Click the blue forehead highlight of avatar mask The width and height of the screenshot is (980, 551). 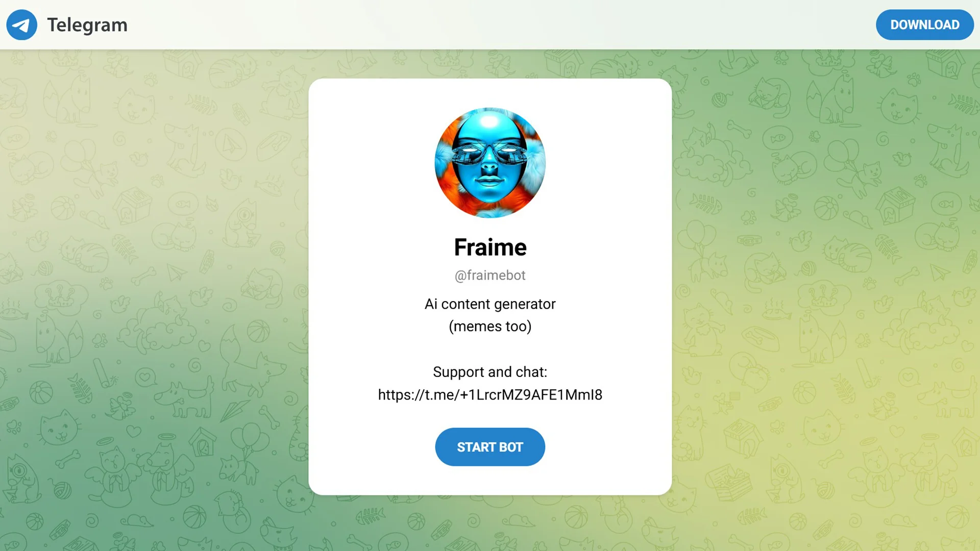click(x=490, y=122)
